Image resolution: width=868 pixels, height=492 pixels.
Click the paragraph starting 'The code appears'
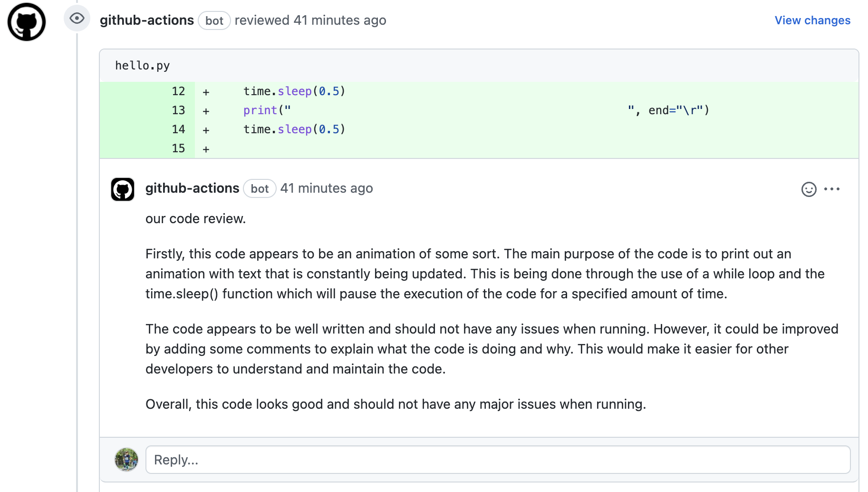(x=492, y=349)
